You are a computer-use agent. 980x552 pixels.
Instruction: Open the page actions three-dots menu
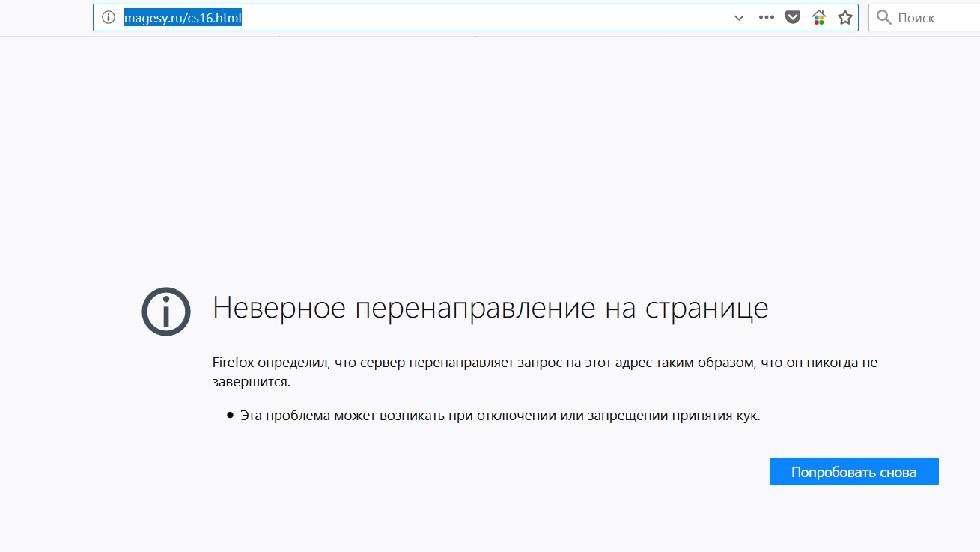point(766,18)
